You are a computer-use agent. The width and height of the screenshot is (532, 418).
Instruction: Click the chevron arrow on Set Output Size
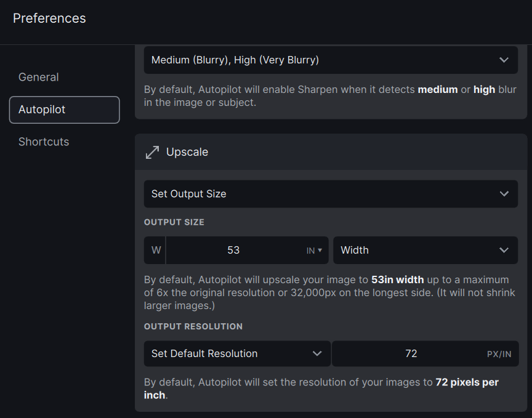point(504,194)
